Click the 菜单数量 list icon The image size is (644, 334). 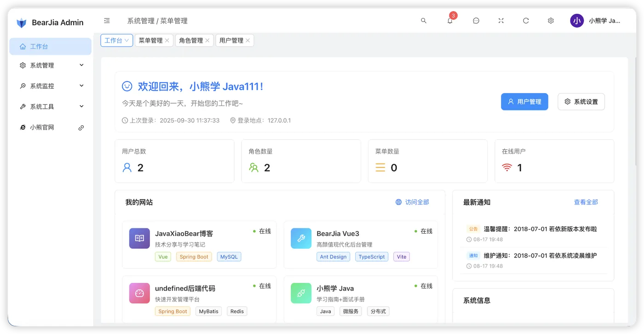tap(380, 168)
